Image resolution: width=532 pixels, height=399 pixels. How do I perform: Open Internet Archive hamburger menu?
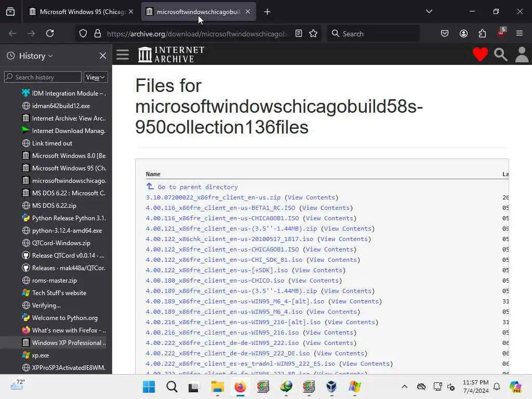123,55
